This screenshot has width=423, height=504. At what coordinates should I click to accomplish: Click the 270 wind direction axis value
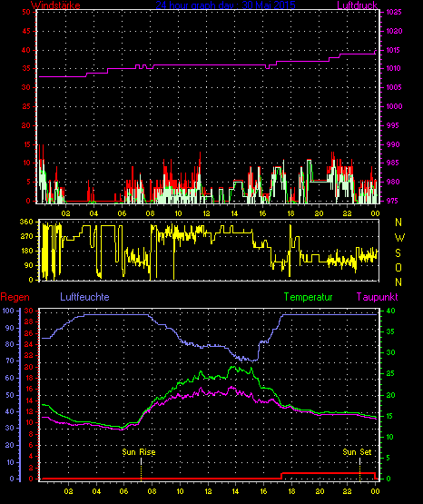click(26, 237)
